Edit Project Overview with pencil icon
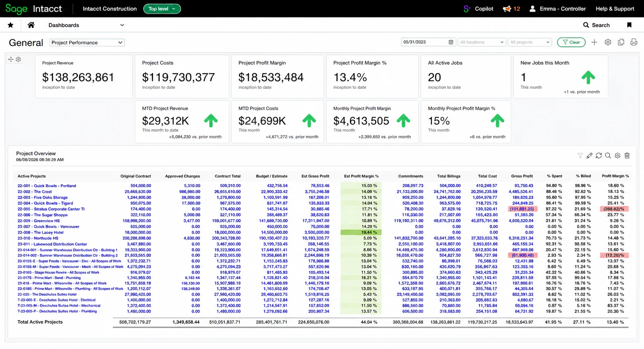This screenshot has height=349, width=644. [x=589, y=156]
